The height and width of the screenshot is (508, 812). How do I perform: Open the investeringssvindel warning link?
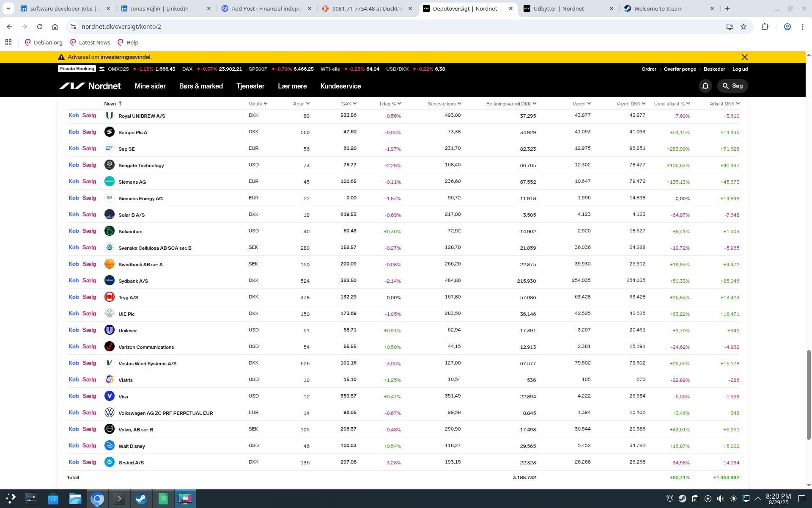coord(126,57)
